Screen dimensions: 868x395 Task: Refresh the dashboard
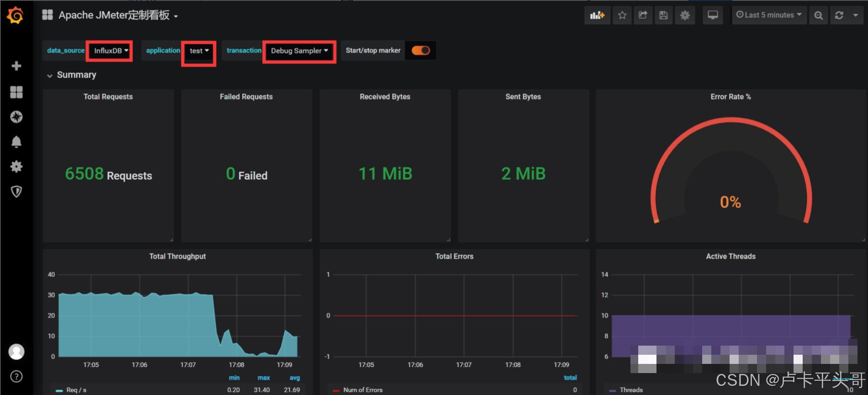coord(839,15)
